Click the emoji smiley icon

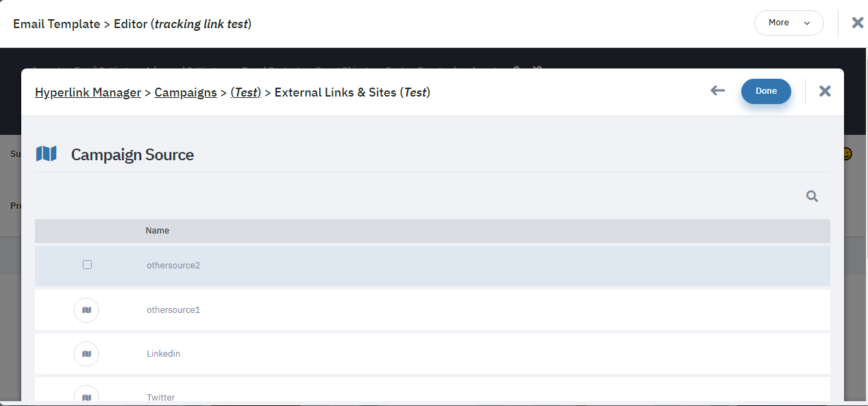click(847, 154)
